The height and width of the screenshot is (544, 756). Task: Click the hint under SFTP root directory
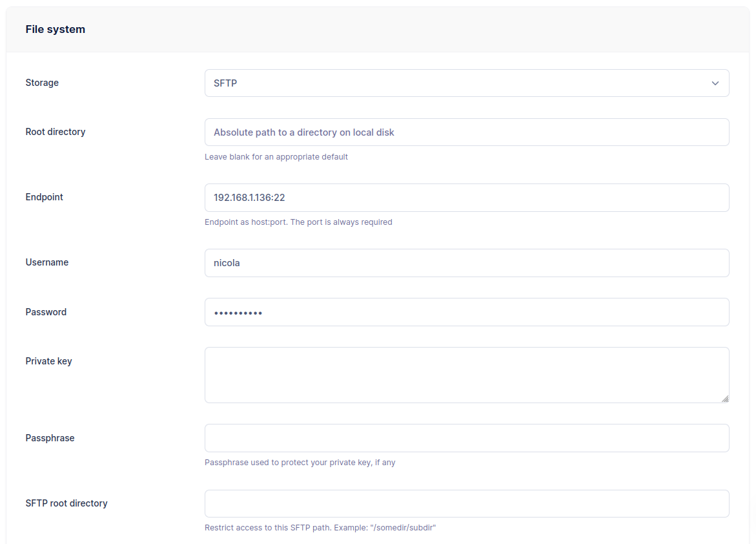click(320, 528)
